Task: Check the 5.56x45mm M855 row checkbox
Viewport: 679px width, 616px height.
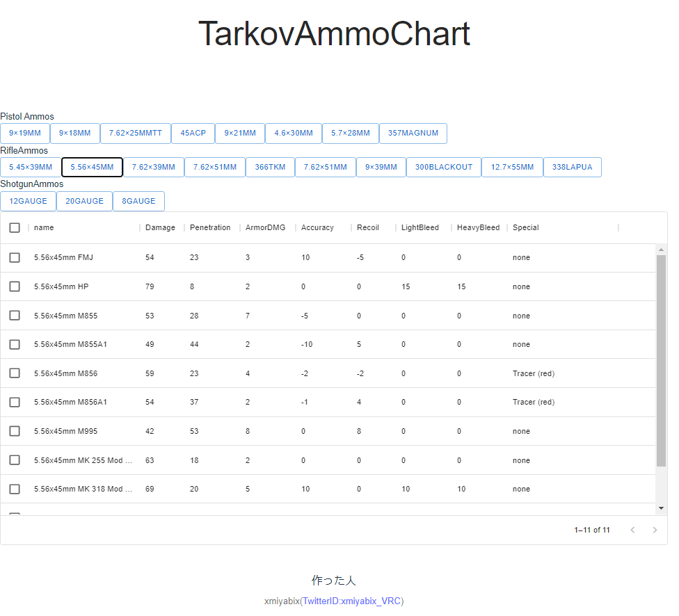Action: 15,316
